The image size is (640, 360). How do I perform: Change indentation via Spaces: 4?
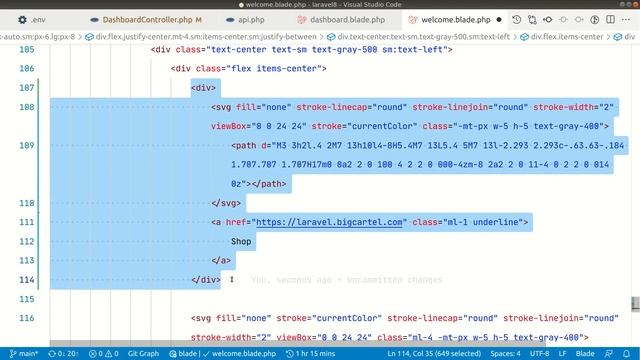point(505,353)
